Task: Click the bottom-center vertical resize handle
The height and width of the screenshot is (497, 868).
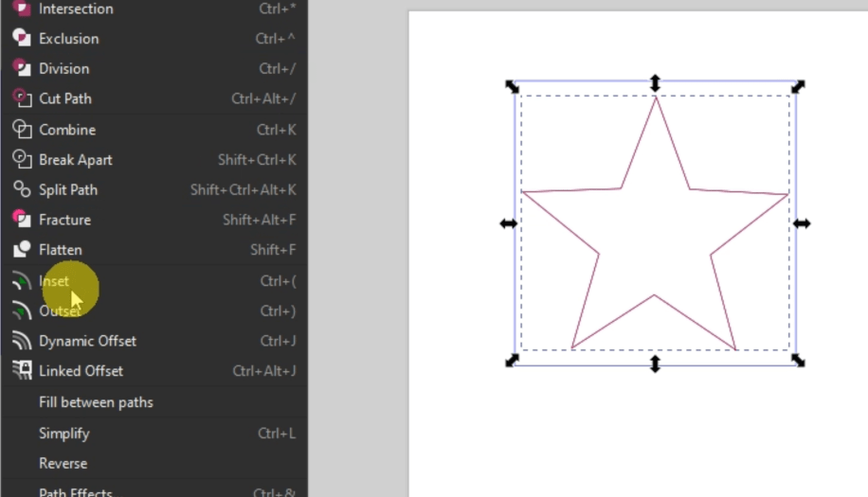Action: click(x=655, y=364)
